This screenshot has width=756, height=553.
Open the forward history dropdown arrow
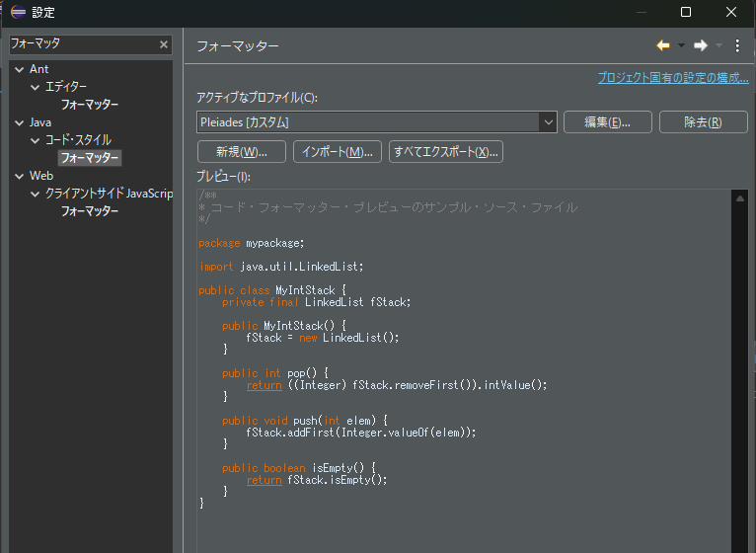[718, 45]
